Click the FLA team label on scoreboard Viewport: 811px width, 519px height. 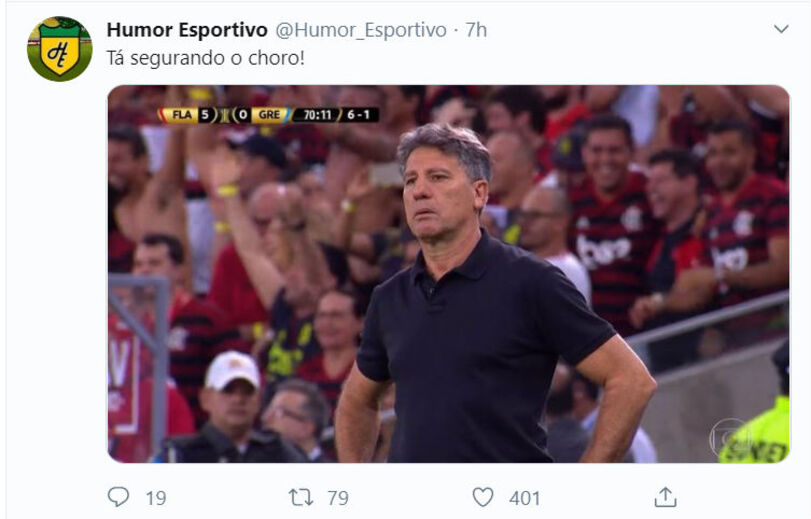(x=182, y=114)
